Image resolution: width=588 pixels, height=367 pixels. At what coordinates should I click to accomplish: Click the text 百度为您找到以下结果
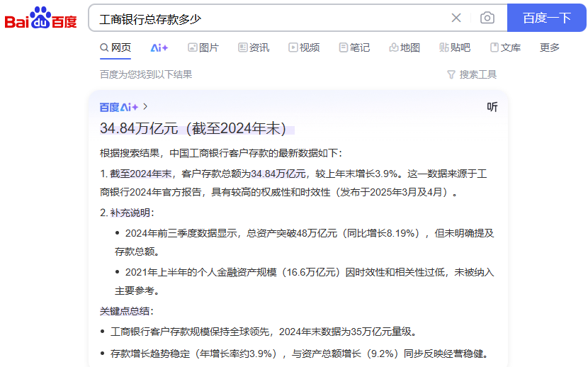tap(146, 74)
